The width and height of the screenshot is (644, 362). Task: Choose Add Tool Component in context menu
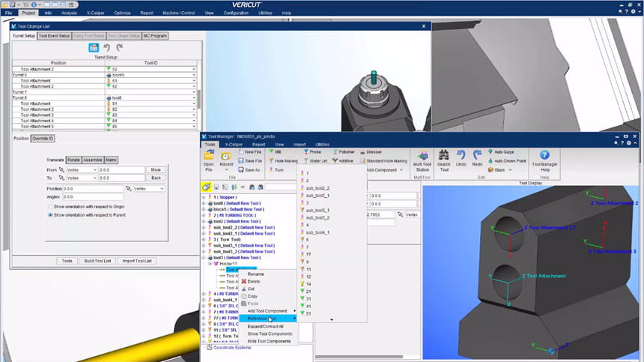(267, 311)
